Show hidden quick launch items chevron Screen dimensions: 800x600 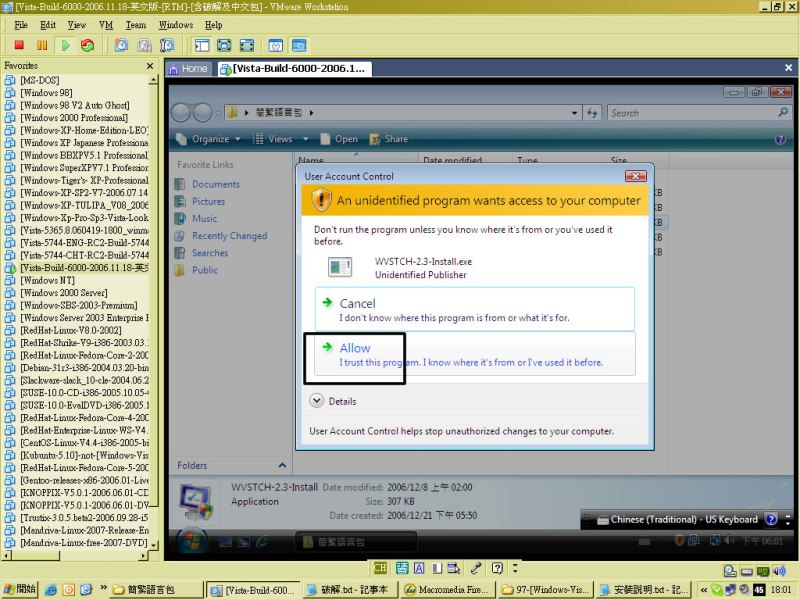point(104,588)
